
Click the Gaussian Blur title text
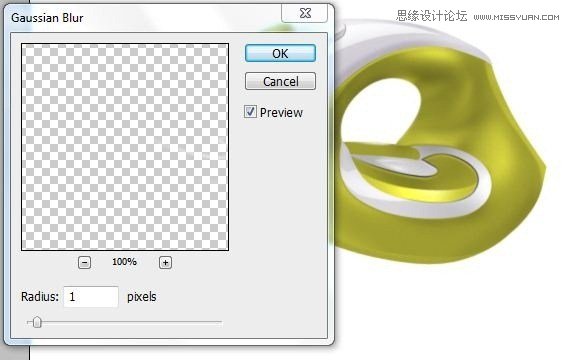click(47, 18)
